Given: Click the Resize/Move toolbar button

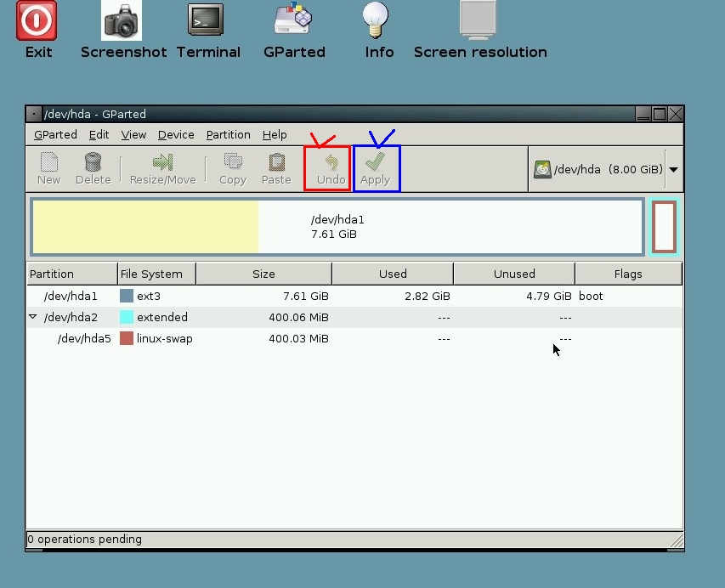Looking at the screenshot, I should click(162, 169).
